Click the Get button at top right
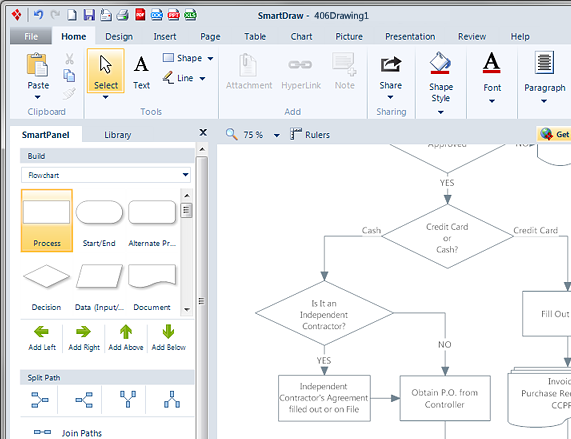Screen dimensions: 571x439 pyautogui.click(x=554, y=134)
